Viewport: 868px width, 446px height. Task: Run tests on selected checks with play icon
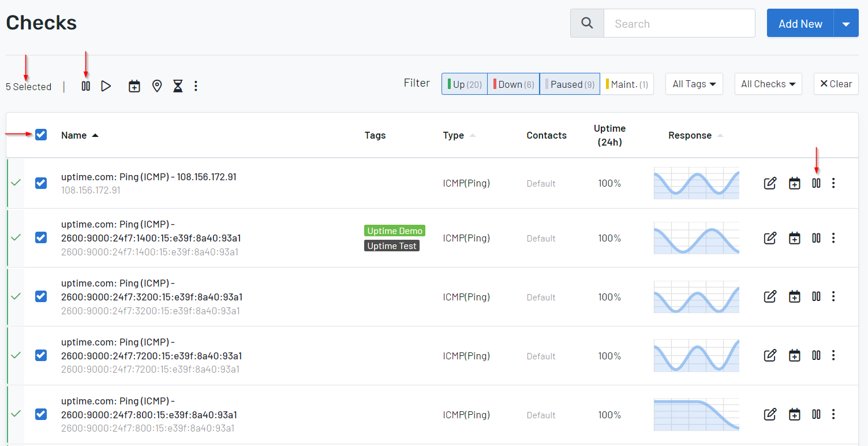pos(106,86)
